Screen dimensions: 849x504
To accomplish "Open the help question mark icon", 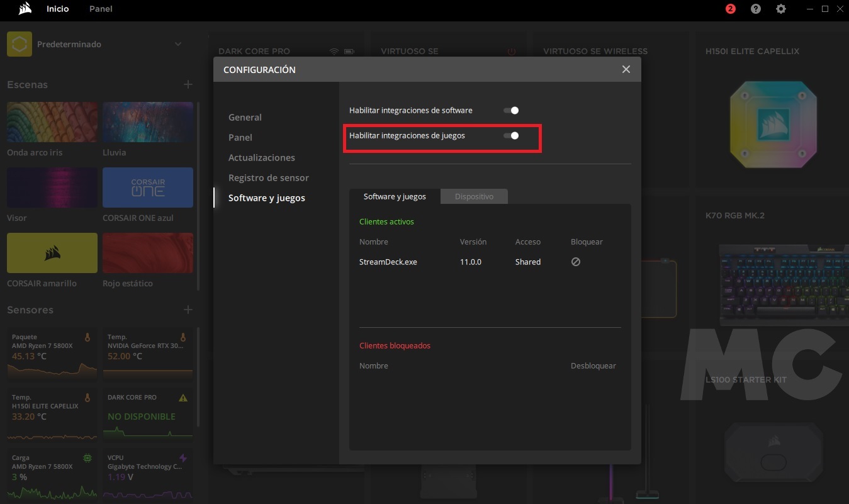I will point(756,9).
